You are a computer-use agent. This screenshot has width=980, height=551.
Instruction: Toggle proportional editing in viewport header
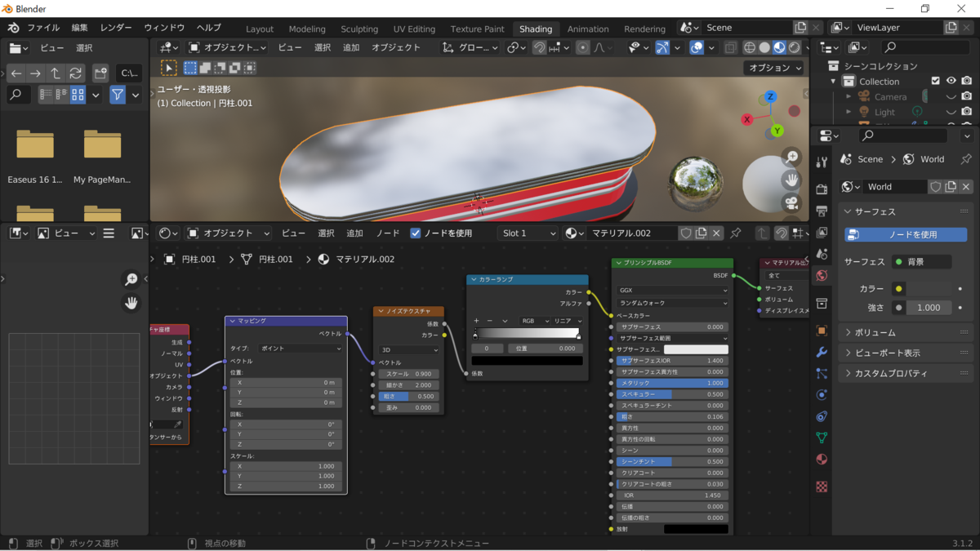point(582,47)
